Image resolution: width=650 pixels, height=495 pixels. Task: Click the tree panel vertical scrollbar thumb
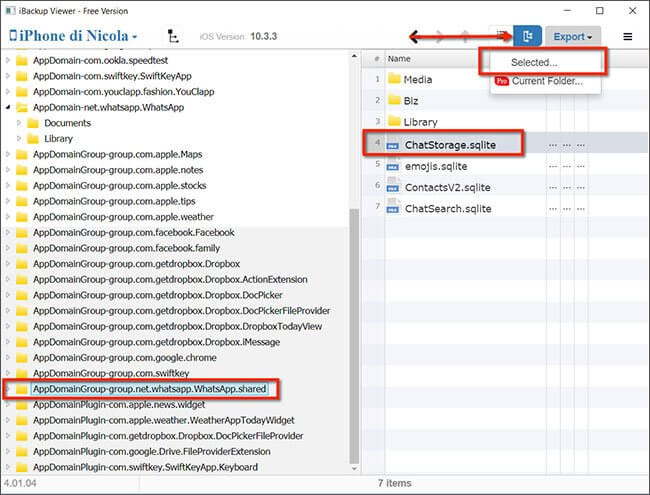(x=354, y=336)
